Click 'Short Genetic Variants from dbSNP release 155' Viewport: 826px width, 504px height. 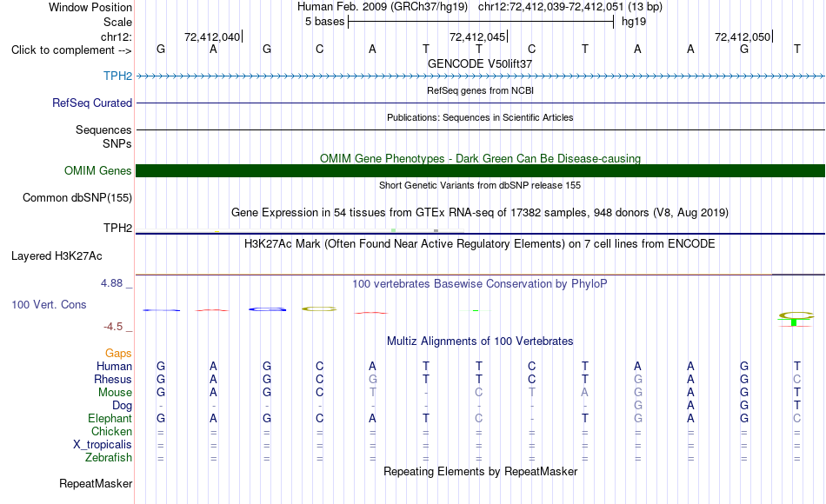pos(480,185)
